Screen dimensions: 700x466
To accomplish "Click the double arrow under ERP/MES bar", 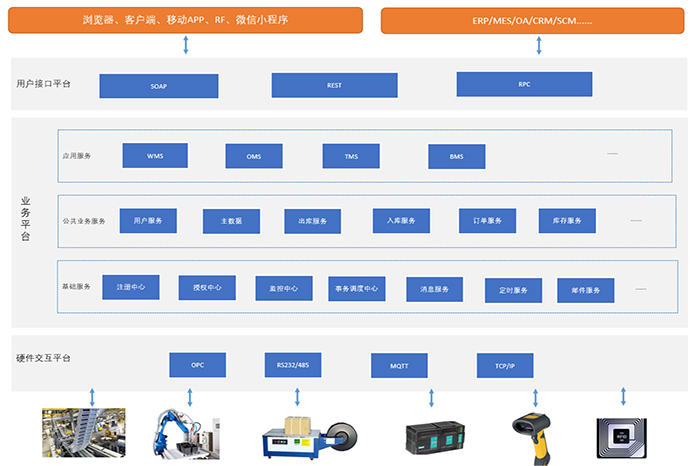I will click(539, 45).
